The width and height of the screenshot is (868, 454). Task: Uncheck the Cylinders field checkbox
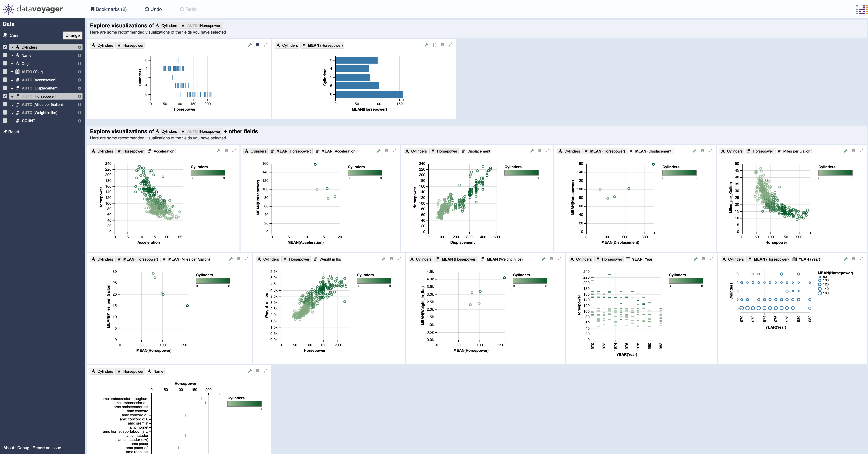pos(5,47)
